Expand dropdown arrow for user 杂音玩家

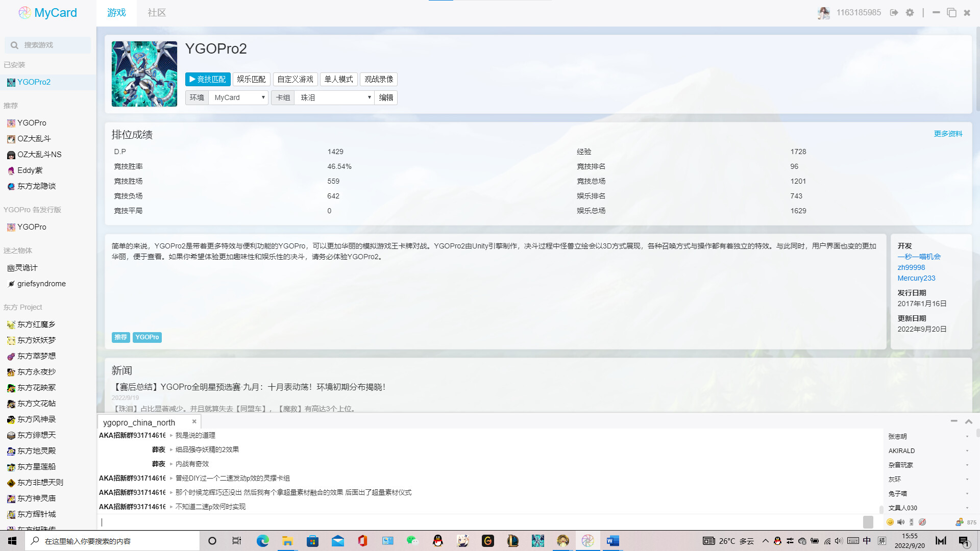click(967, 465)
